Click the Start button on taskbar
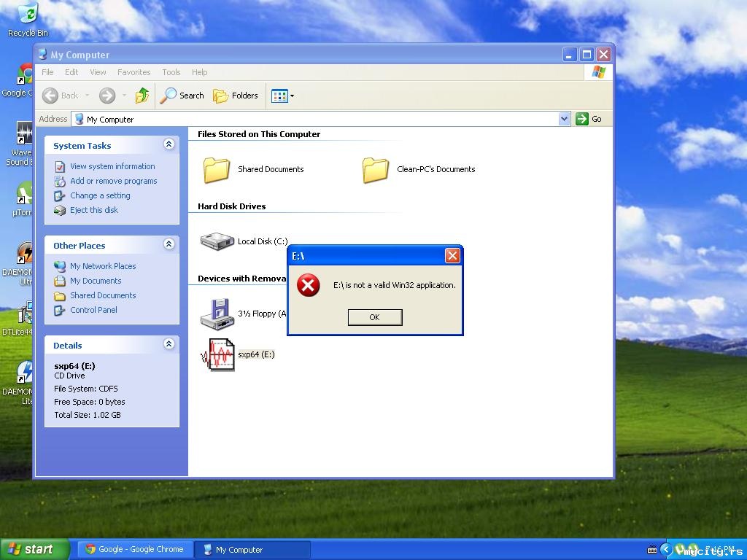Viewport: 747px width, 560px height. pos(35,550)
